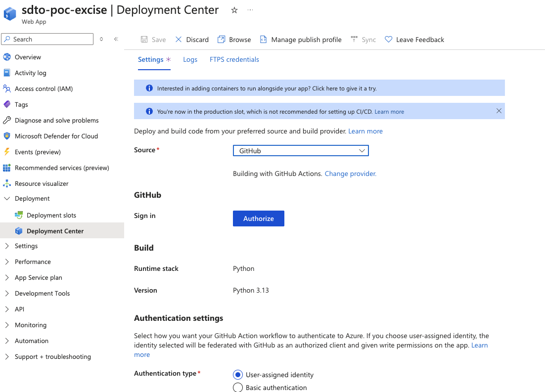This screenshot has width=545, height=392.
Task: Open Learn more link in production slot banner
Action: 389,112
